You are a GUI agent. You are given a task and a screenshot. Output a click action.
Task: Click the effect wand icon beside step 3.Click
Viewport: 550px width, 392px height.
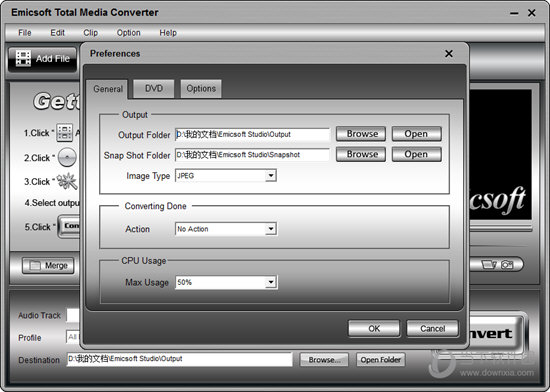pos(67,181)
